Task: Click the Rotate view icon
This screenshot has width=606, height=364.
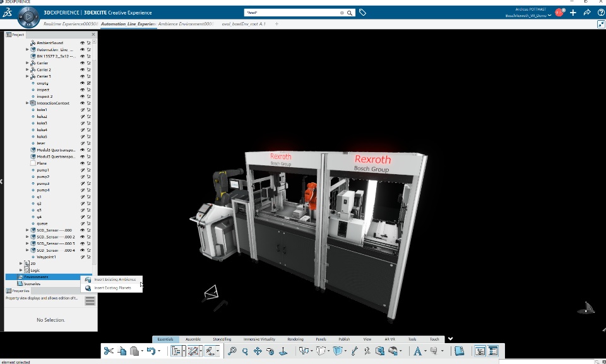Action: [270, 351]
